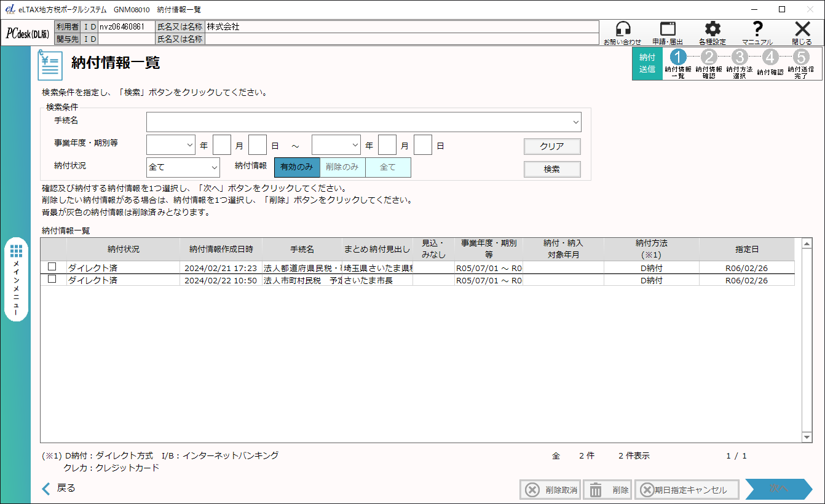Click the 2024/02/21 17:23 cell

221,269
